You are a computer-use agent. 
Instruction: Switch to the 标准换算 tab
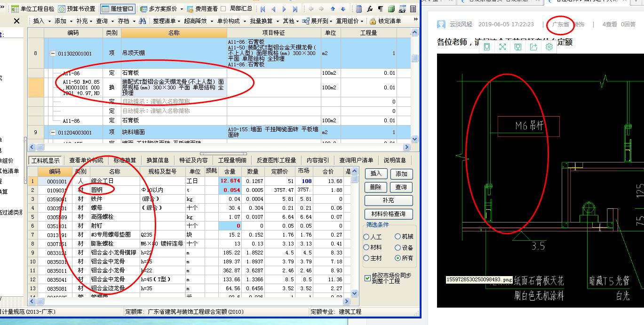pos(125,160)
